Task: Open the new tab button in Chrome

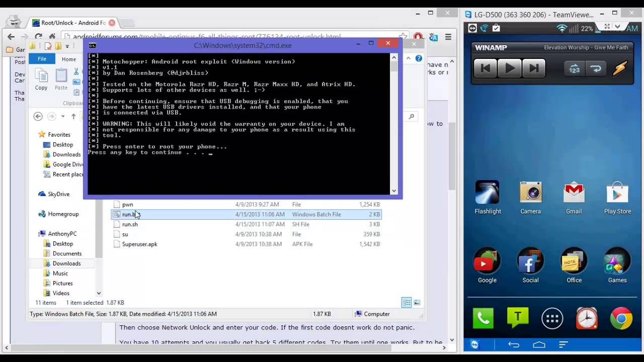Action: coord(127,23)
